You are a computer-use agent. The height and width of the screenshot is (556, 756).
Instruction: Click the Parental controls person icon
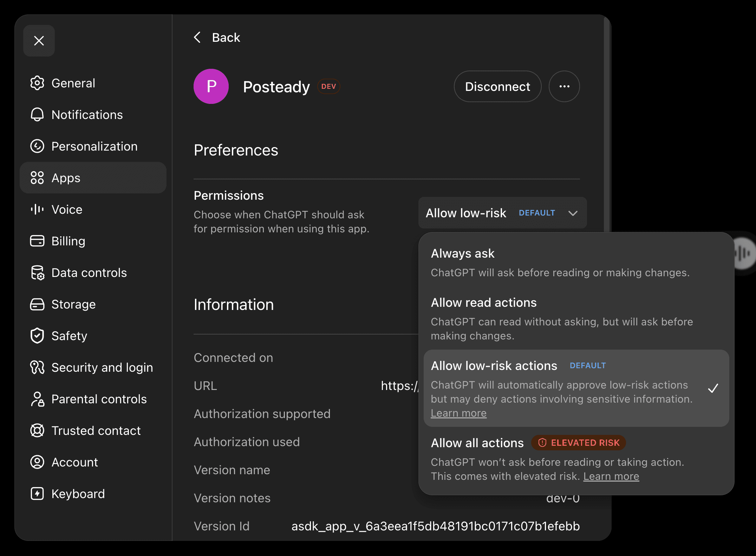[37, 399]
